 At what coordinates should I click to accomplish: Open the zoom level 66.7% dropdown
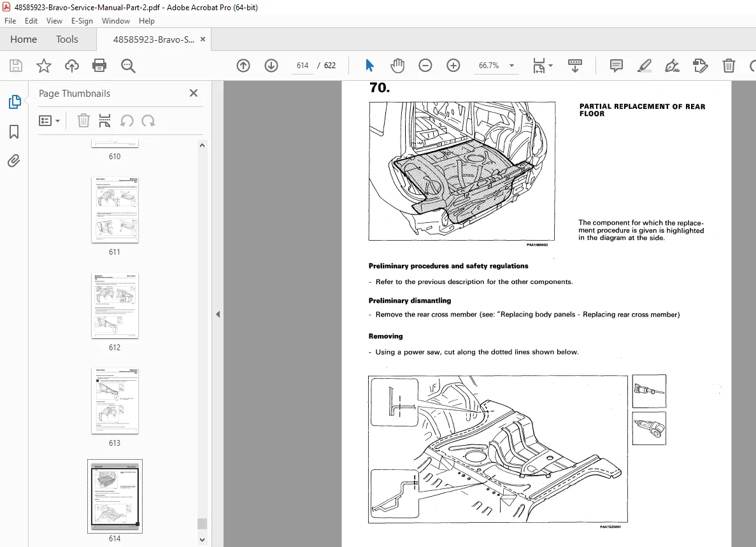coord(511,66)
